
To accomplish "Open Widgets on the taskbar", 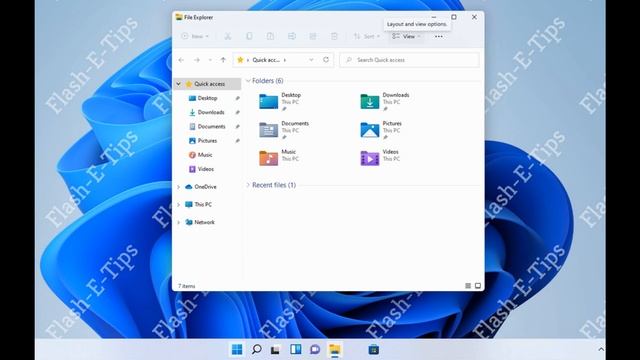I will pos(296,349).
